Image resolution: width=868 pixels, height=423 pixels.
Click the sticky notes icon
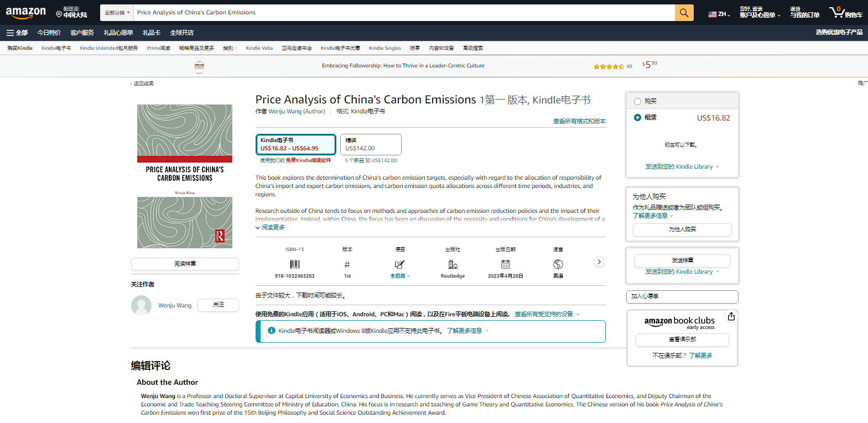[399, 264]
